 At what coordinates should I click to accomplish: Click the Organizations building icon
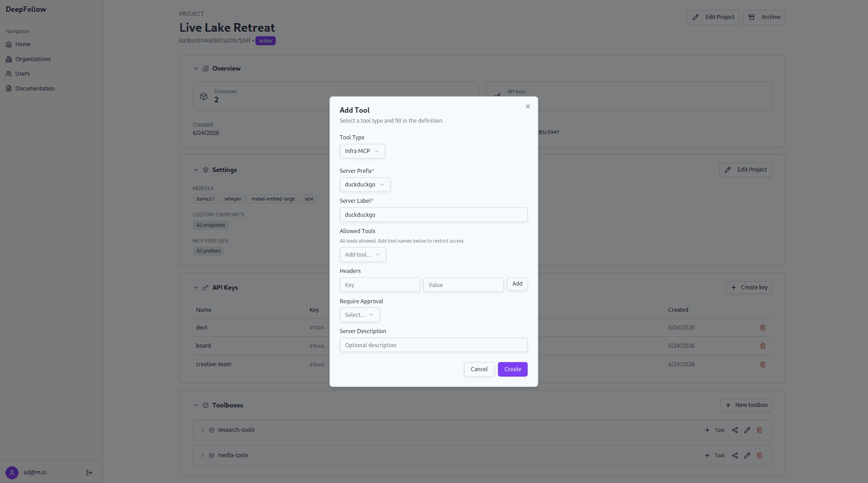click(9, 59)
